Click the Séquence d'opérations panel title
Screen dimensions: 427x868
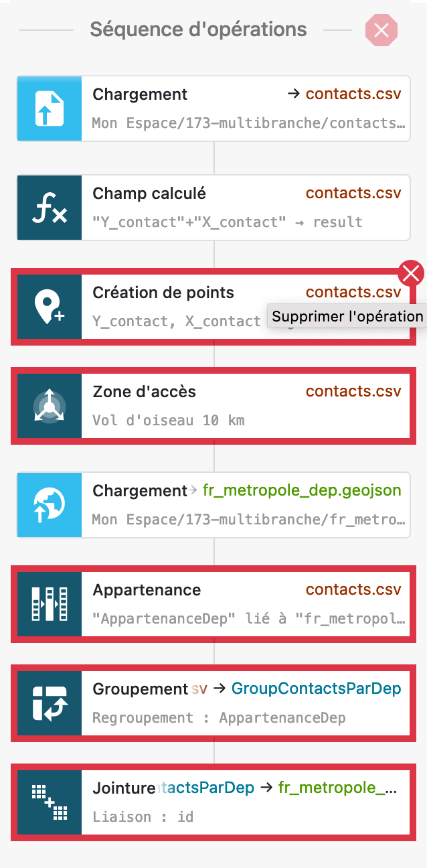click(199, 30)
